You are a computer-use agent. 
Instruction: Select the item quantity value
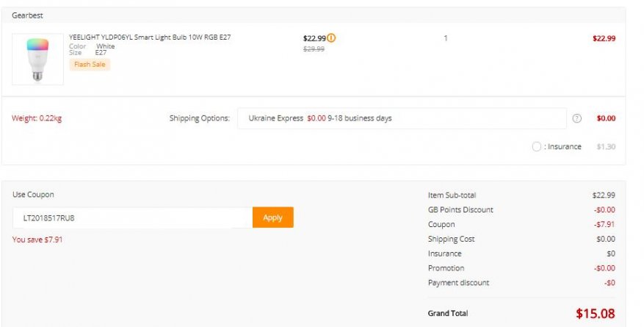pyautogui.click(x=445, y=38)
